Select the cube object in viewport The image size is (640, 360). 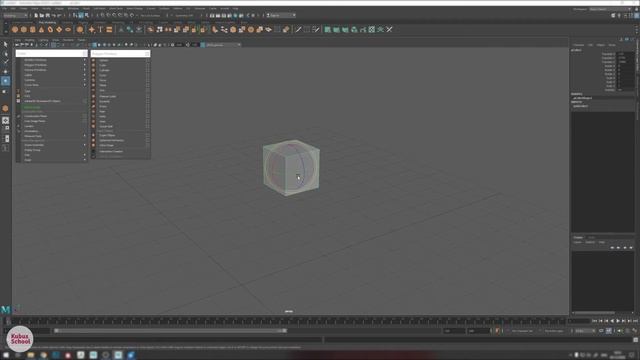click(x=291, y=168)
